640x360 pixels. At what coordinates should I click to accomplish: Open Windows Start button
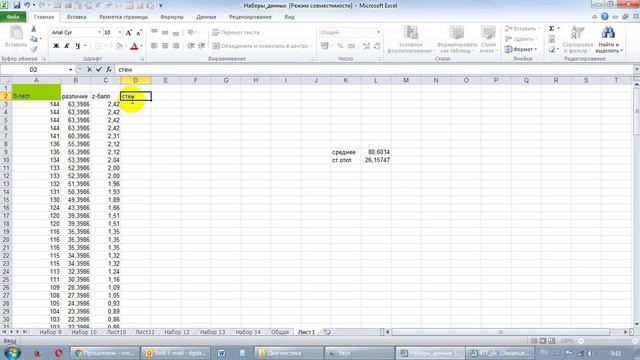tap(12, 353)
